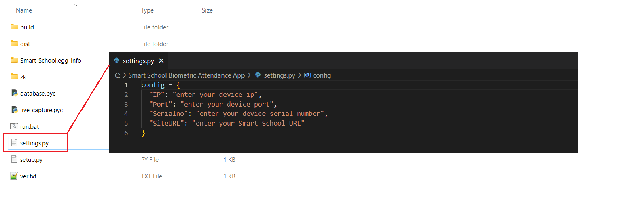This screenshot has width=644, height=199.
Task: Sort files by Type column header
Action: [x=147, y=10]
